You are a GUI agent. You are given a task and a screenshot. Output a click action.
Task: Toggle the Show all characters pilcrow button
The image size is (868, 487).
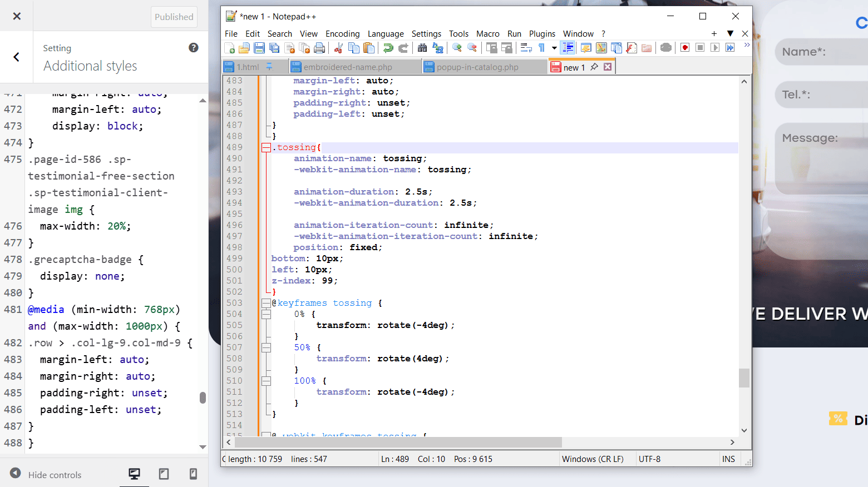541,48
